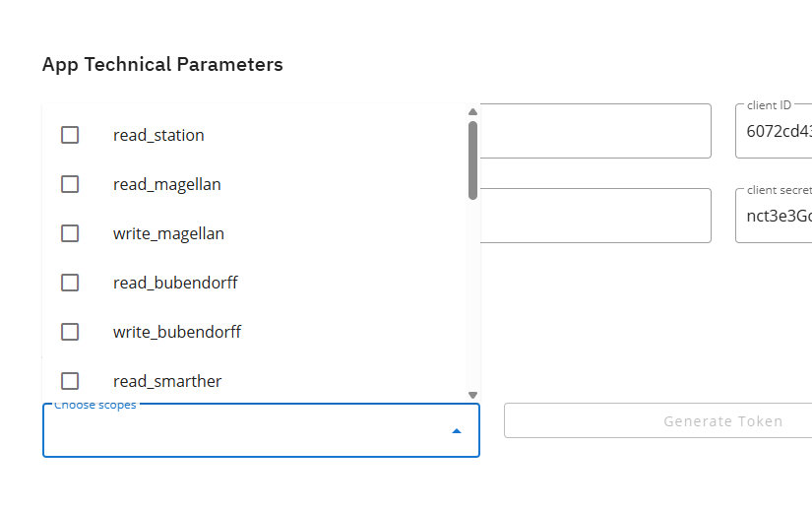Click inside the Choose scopes combo box
Viewport: 812px width, 510px height.
click(x=246, y=431)
